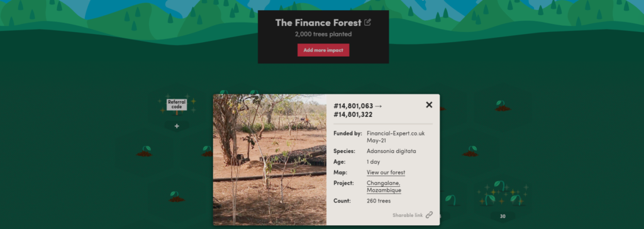The width and height of the screenshot is (644, 229).
Task: Edit The Finance Forest name with pencil icon
Action: (367, 22)
